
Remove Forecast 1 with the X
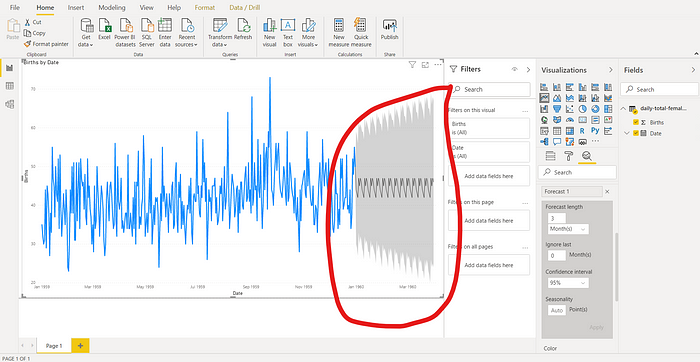pyautogui.click(x=607, y=191)
